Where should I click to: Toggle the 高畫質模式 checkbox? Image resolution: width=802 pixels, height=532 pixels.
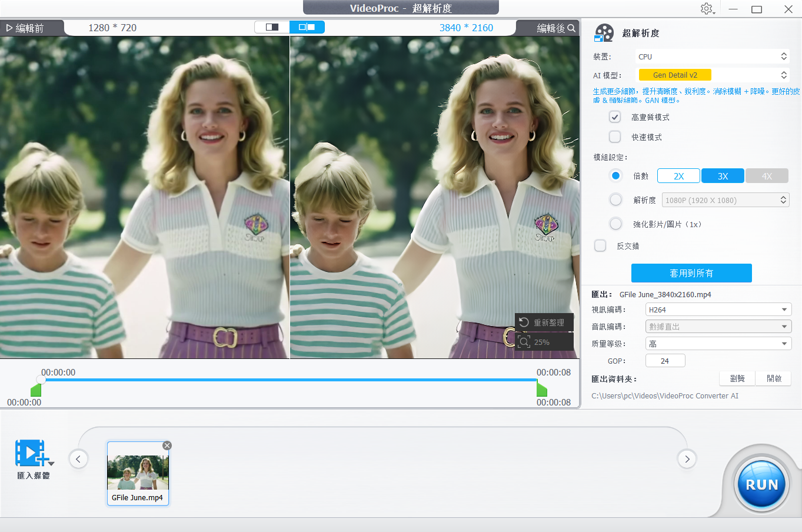pos(615,117)
